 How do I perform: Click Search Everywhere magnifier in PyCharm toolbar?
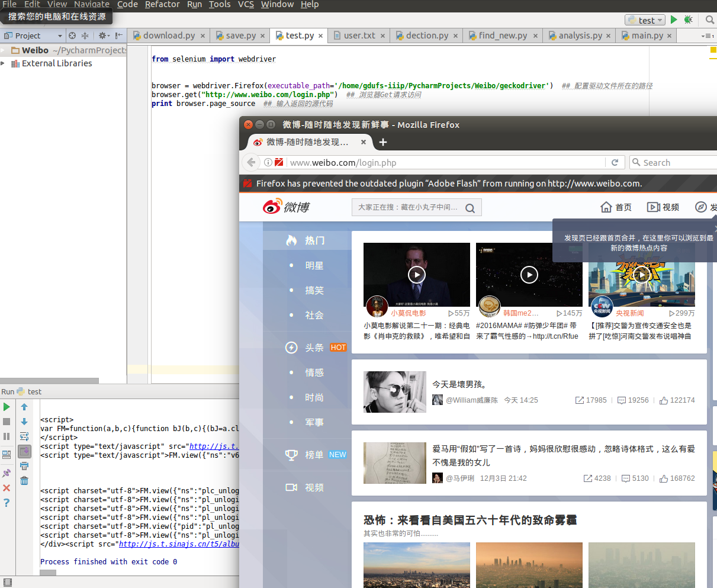point(710,20)
